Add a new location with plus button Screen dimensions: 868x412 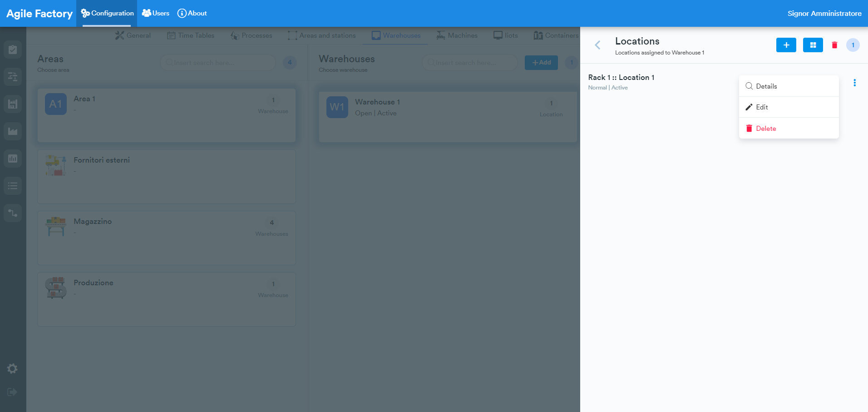(x=786, y=45)
